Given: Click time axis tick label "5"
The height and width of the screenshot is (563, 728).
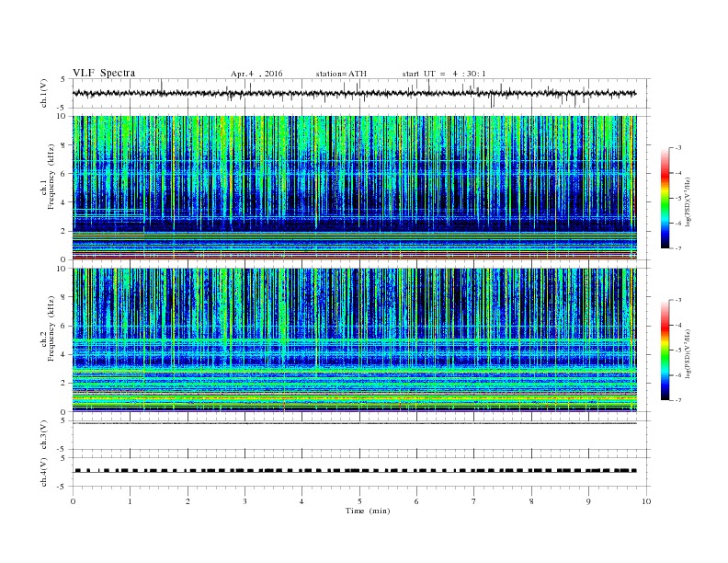Looking at the screenshot, I should tap(359, 501).
